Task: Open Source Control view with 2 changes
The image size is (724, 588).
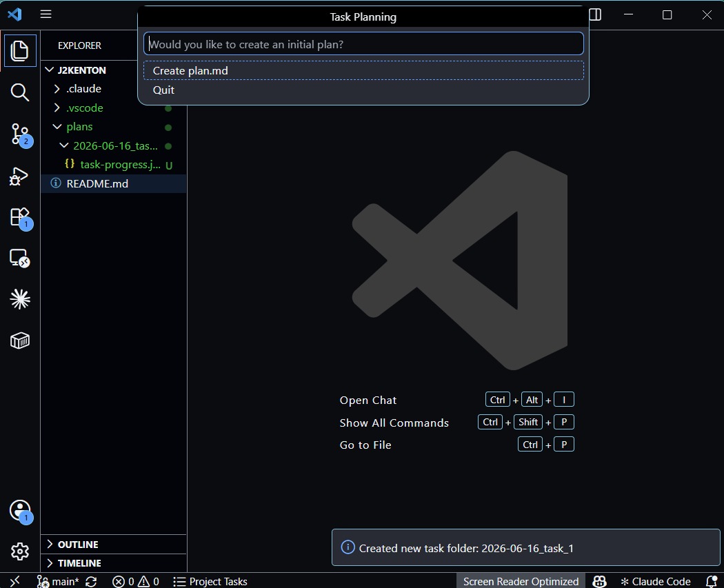Action: (x=20, y=134)
